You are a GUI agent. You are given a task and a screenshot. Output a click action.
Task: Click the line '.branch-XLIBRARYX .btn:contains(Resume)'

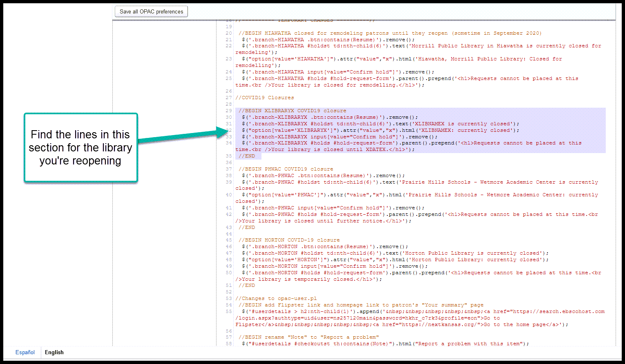coord(330,117)
